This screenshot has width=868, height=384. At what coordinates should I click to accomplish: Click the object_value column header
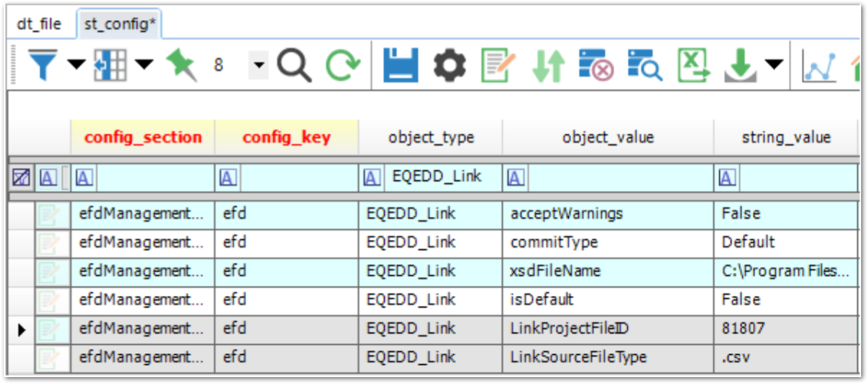pos(608,136)
